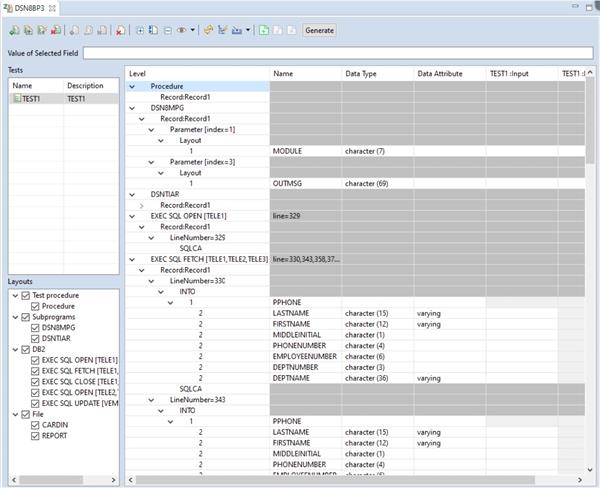Image resolution: width=600 pixels, height=488 pixels.
Task: Toggle the DSNTIAR subprogram checkbox
Action: pyautogui.click(x=36, y=338)
